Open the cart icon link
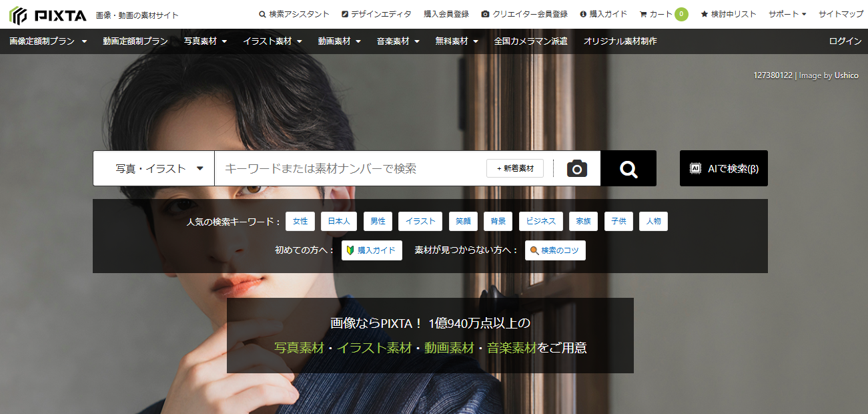Screen dimensions: 868x414 coord(656,14)
